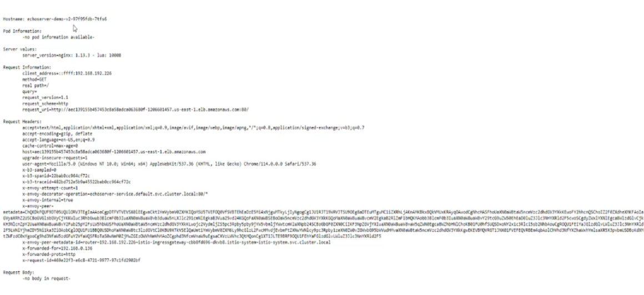Click the x-envoy-peer-metadata-id router line

click(x=176, y=242)
